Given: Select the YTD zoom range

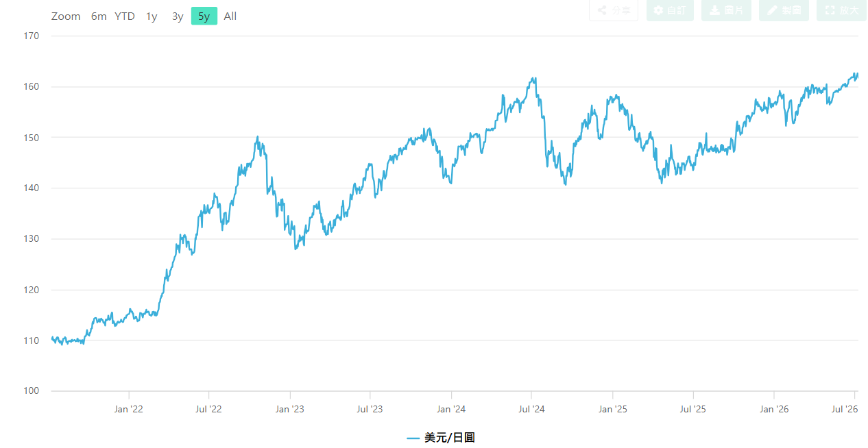Looking at the screenshot, I should point(125,16).
